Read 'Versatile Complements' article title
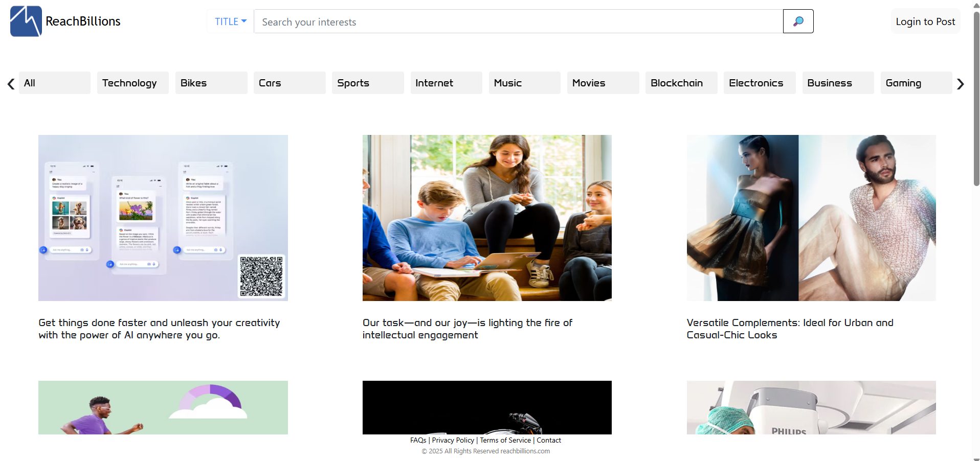This screenshot has height=461, width=980. 789,329
